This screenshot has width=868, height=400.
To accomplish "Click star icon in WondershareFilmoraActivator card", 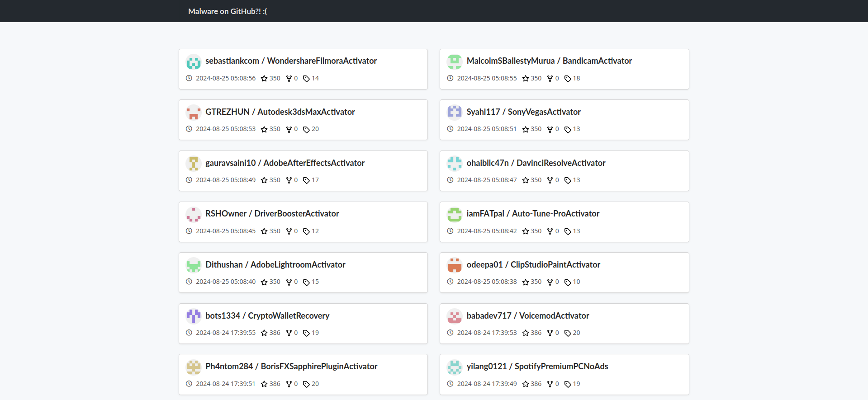I will pyautogui.click(x=264, y=79).
